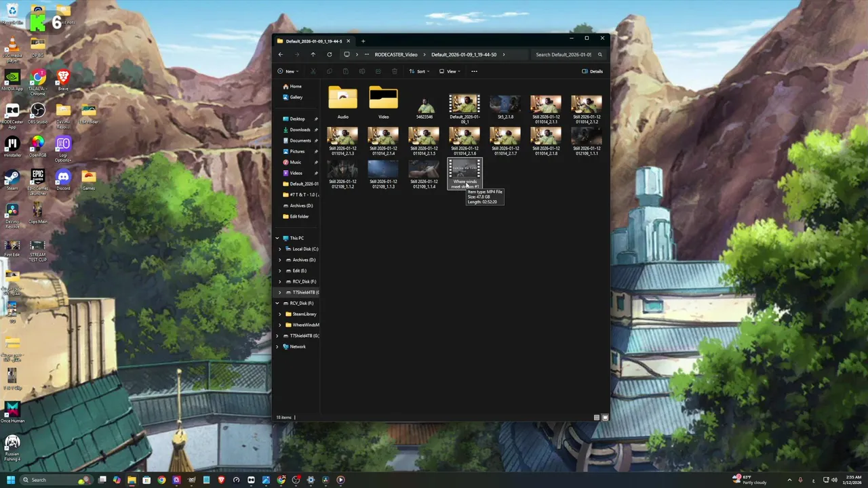The width and height of the screenshot is (868, 488).
Task: Launch Steam from the desktop
Action: [x=12, y=180]
